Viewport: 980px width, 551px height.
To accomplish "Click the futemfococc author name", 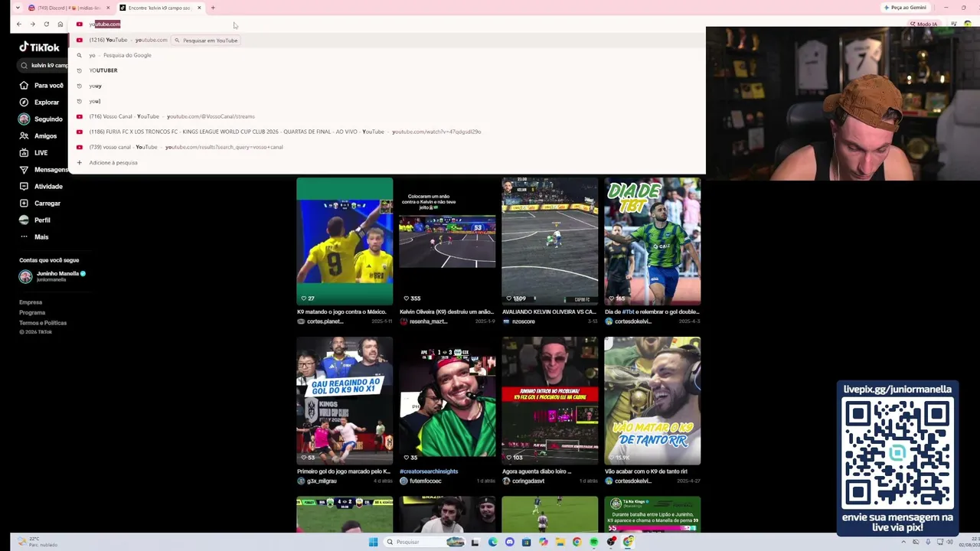I will pos(426,481).
